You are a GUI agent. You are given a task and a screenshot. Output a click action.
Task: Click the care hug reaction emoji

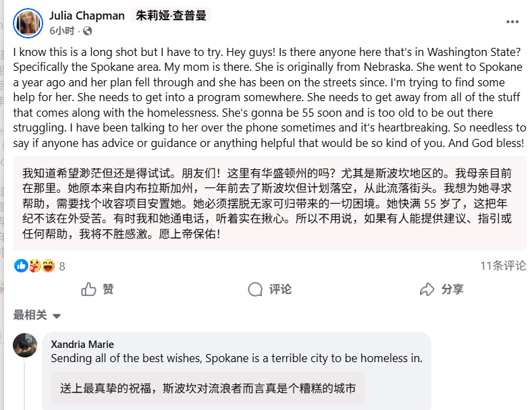pos(34,266)
